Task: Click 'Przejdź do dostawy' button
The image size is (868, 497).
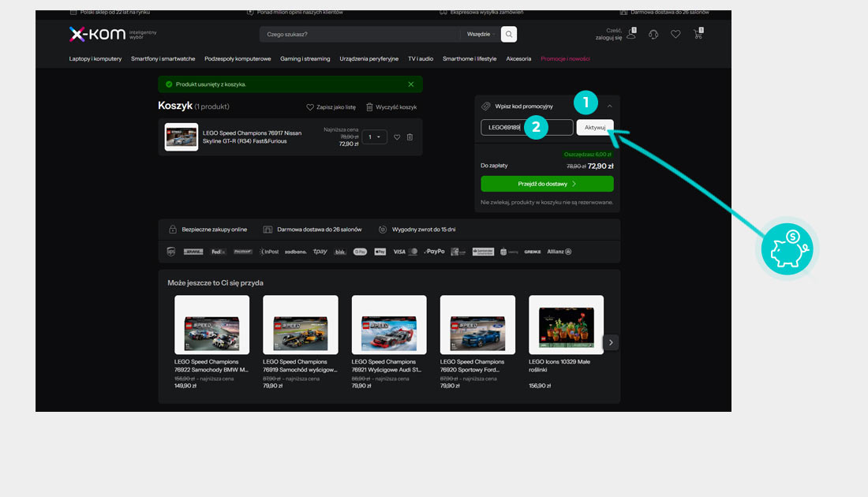Action: [547, 184]
